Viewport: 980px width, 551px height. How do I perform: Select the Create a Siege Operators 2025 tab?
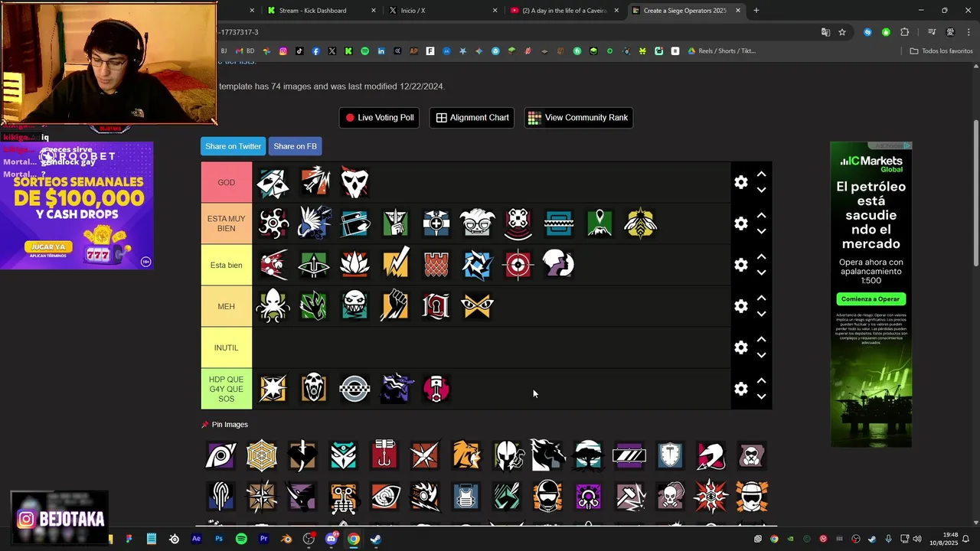686,11
